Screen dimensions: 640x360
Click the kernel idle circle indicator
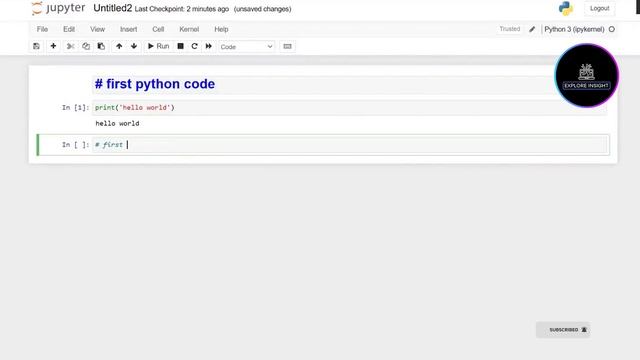point(611,29)
